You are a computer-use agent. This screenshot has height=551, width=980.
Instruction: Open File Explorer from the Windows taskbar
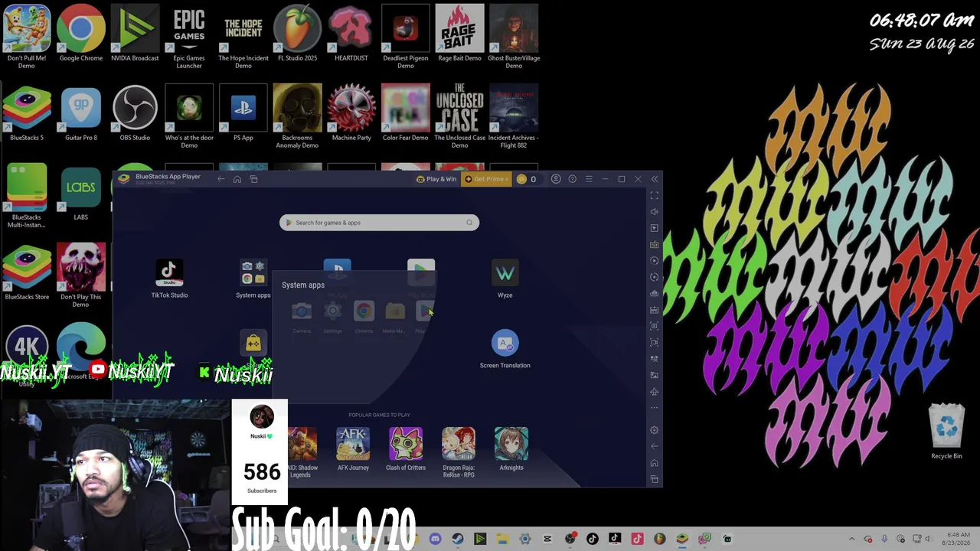coord(502,539)
